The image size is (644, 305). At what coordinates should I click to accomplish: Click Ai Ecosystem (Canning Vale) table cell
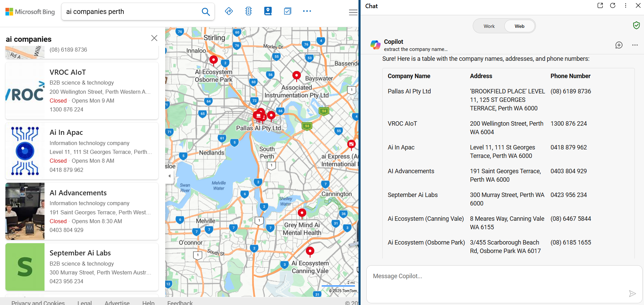[426, 219]
